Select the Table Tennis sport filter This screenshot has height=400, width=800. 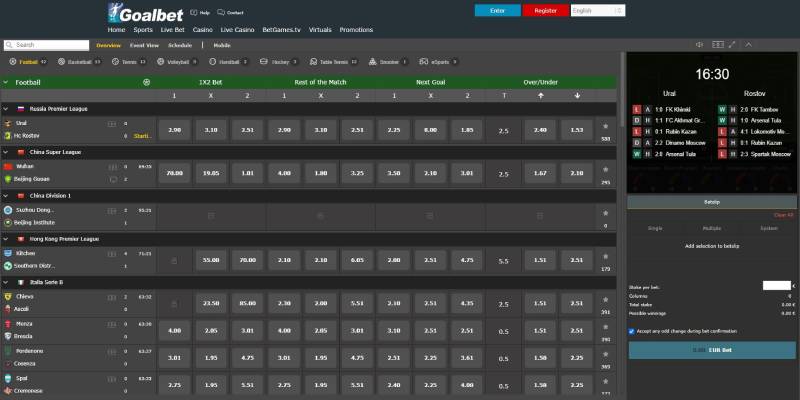click(x=333, y=62)
